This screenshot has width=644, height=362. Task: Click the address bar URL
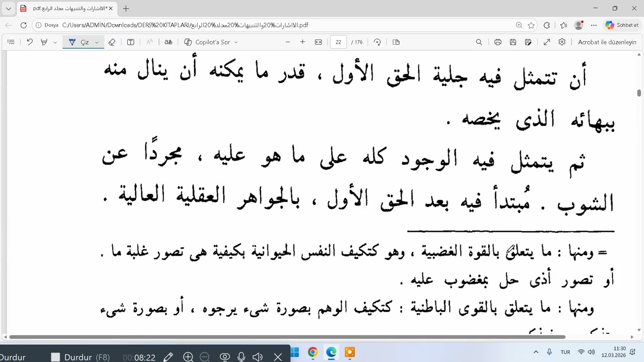coord(185,25)
